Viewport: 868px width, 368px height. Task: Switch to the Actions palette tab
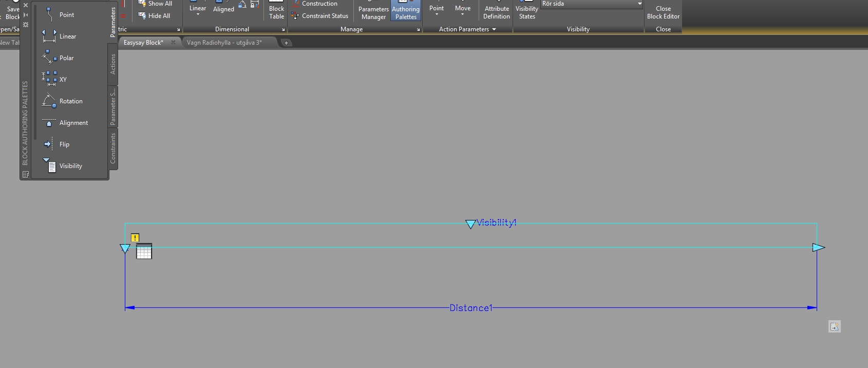(x=113, y=64)
